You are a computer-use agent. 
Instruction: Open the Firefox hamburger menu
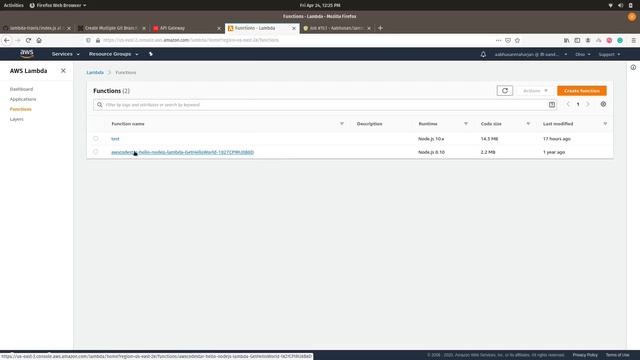tap(633, 40)
